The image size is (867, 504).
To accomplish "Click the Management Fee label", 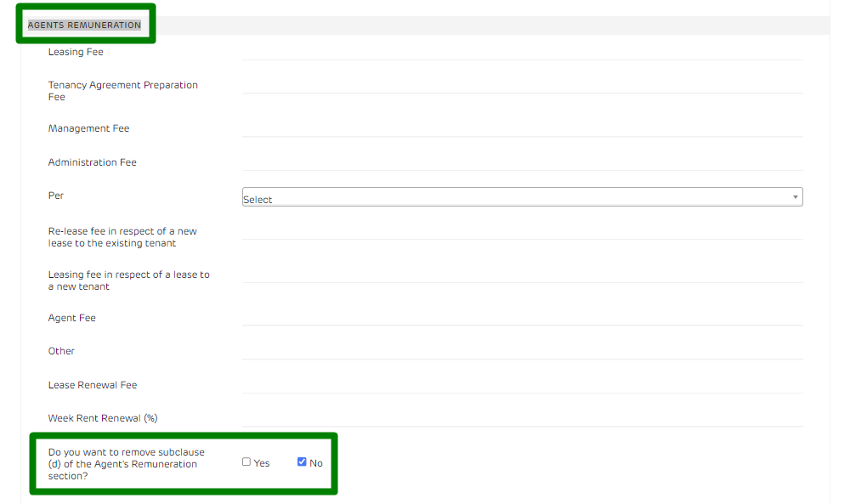I will [88, 128].
